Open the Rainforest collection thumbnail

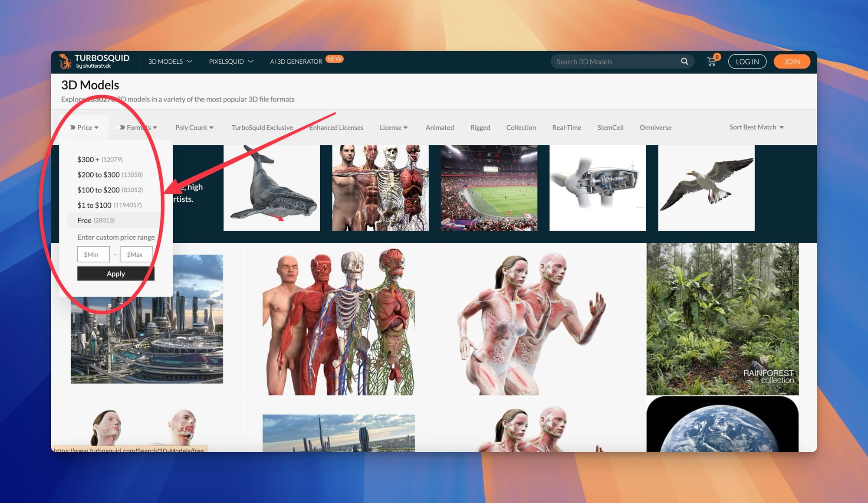pos(722,319)
